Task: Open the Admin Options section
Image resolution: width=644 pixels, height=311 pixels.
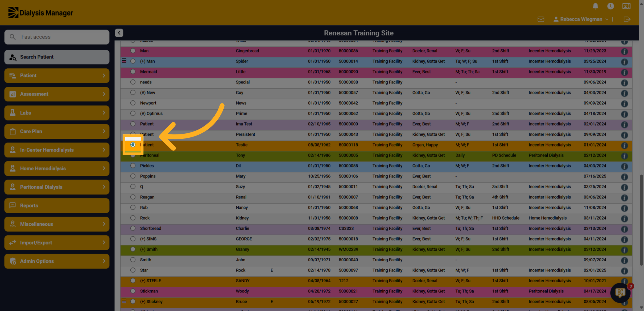Action: coord(57,261)
